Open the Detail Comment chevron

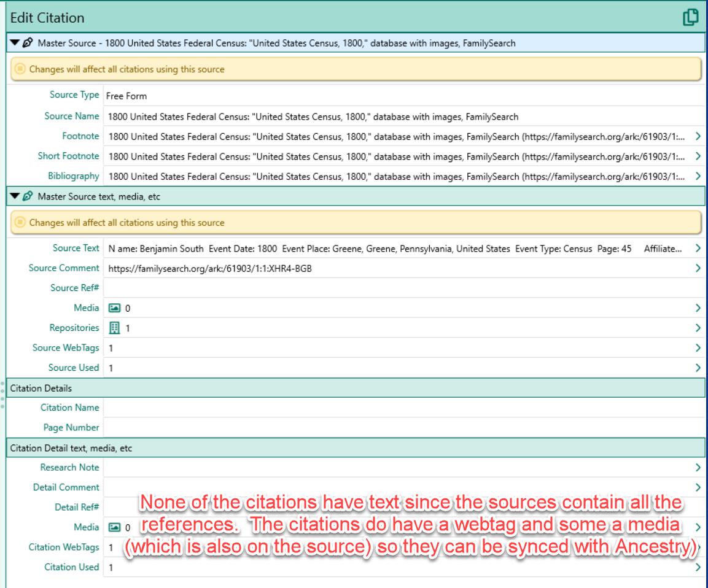pyautogui.click(x=698, y=487)
